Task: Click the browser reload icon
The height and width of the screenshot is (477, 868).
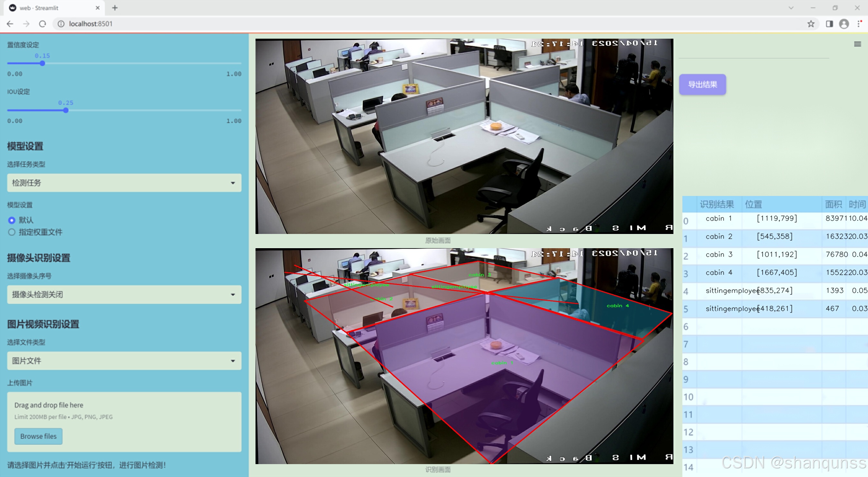Action: click(43, 24)
